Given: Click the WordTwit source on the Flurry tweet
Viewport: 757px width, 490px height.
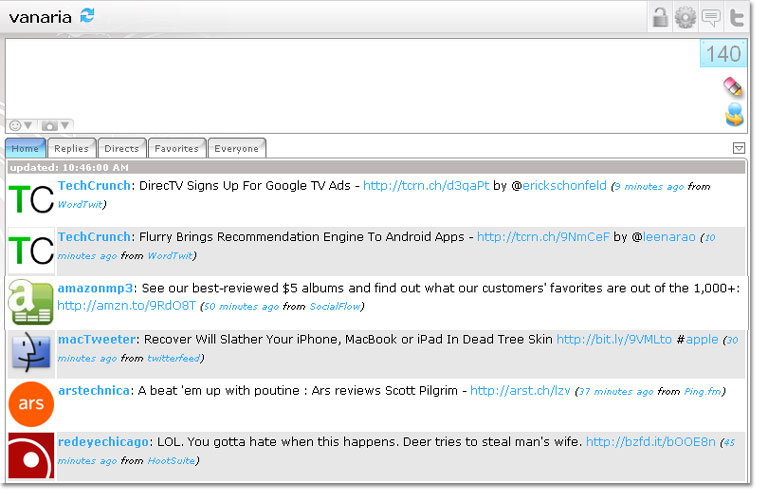Looking at the screenshot, I should click(x=170, y=255).
